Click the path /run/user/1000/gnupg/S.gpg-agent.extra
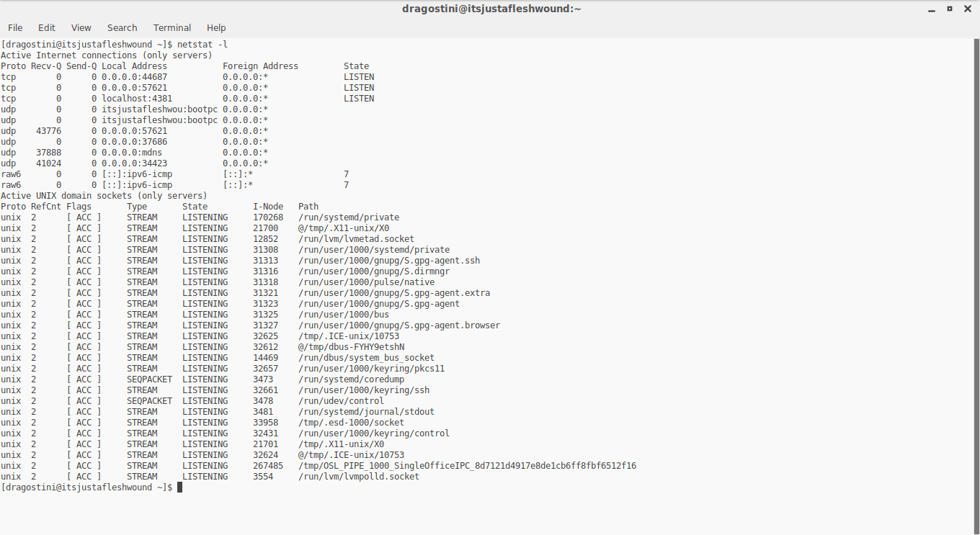 394,293
